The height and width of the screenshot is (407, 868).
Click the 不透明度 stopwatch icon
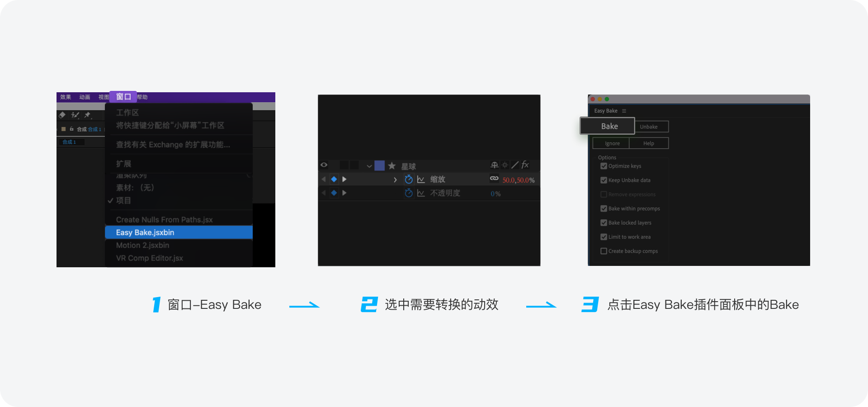[x=409, y=193]
